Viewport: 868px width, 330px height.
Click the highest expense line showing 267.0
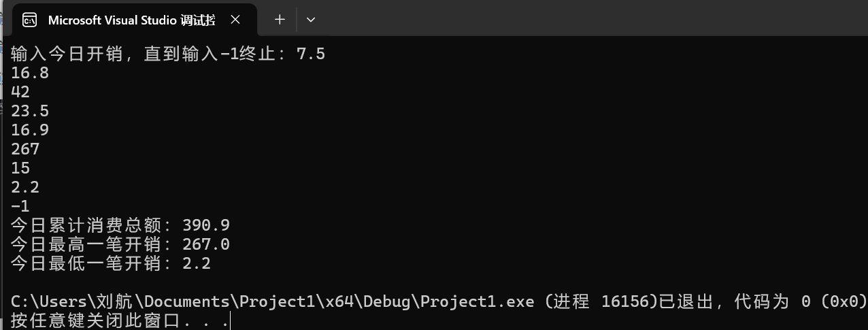pyautogui.click(x=120, y=244)
